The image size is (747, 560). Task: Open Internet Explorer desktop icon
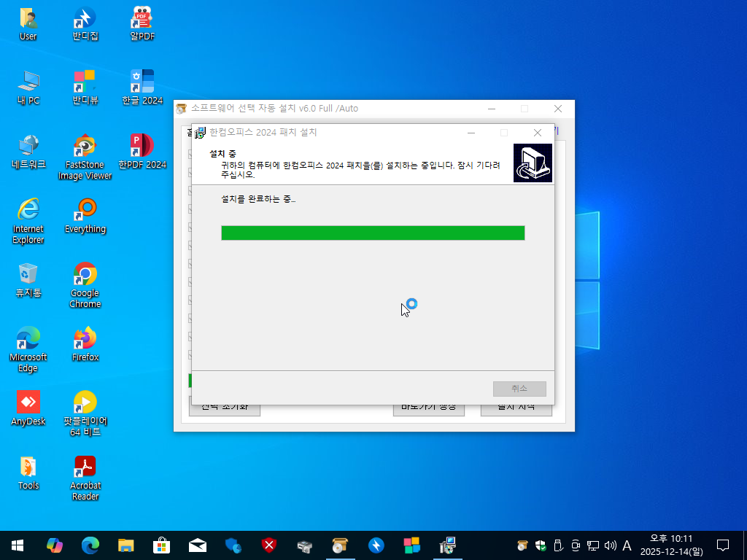point(28,222)
